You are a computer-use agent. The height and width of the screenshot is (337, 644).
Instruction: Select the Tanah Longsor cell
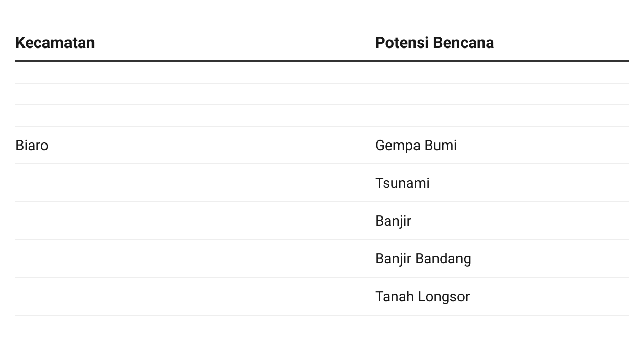point(422,297)
